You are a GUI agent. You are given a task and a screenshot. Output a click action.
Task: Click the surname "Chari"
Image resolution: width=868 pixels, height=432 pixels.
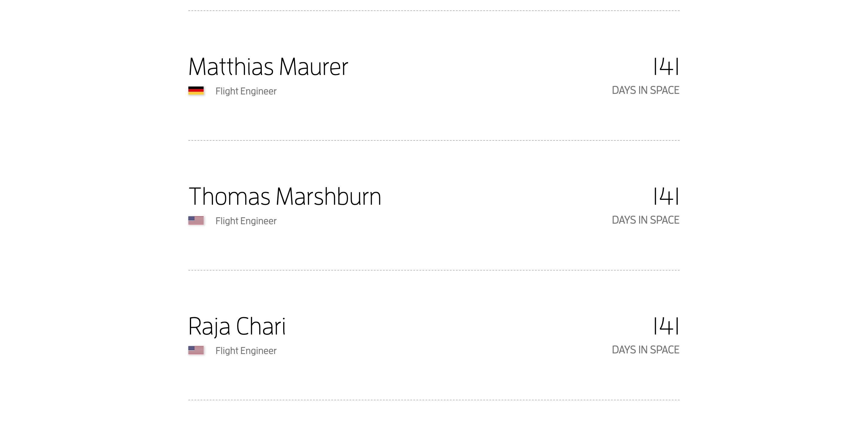[261, 326]
